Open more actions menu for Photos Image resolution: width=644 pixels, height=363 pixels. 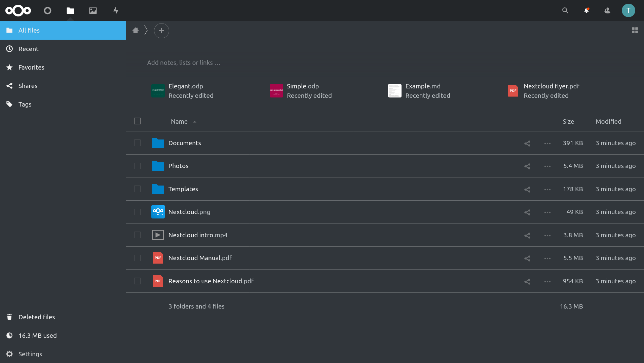[x=547, y=166]
